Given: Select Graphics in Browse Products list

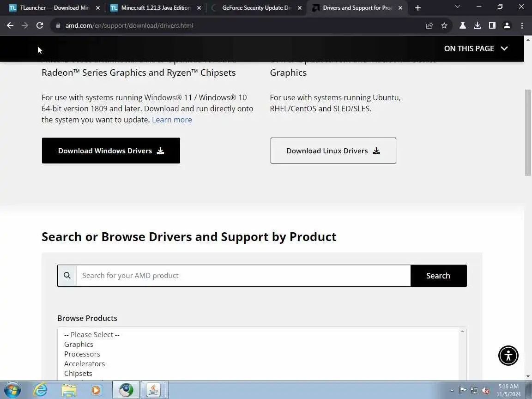Looking at the screenshot, I should (79, 345).
